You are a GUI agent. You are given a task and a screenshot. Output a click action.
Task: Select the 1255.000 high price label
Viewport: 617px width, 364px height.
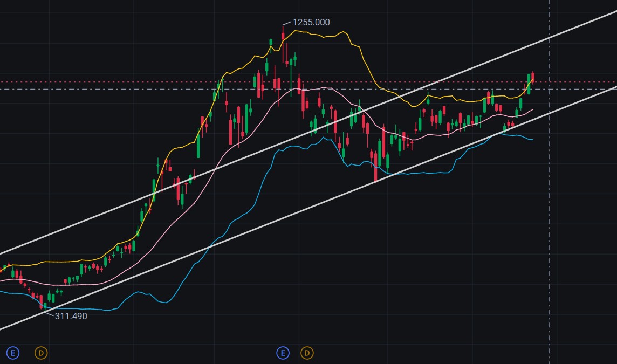pyautogui.click(x=311, y=23)
